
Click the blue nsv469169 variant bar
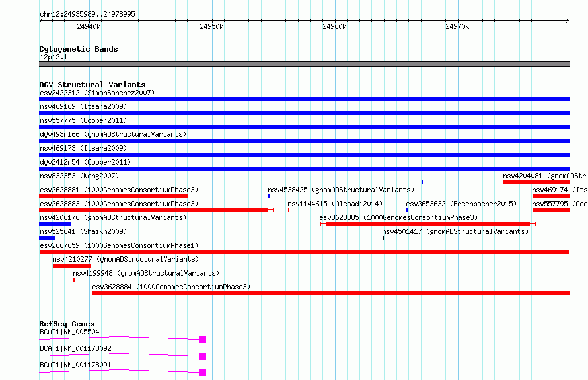pos(304,113)
